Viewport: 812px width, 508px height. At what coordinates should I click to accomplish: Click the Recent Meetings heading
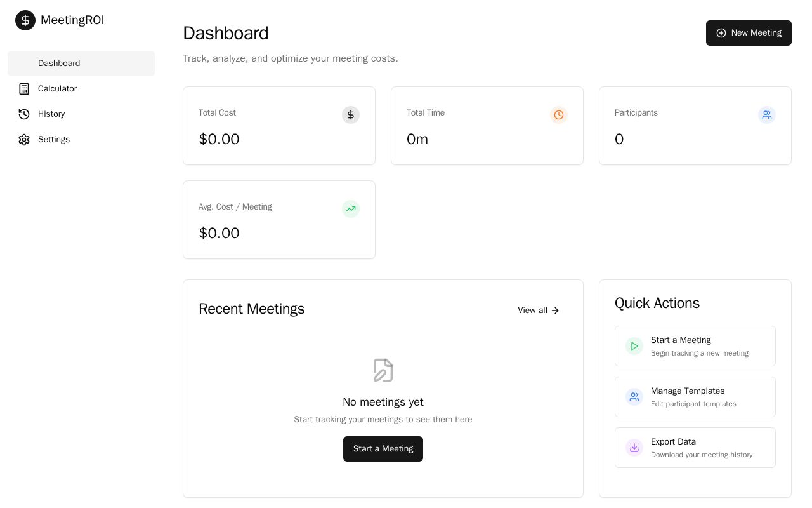point(252,309)
